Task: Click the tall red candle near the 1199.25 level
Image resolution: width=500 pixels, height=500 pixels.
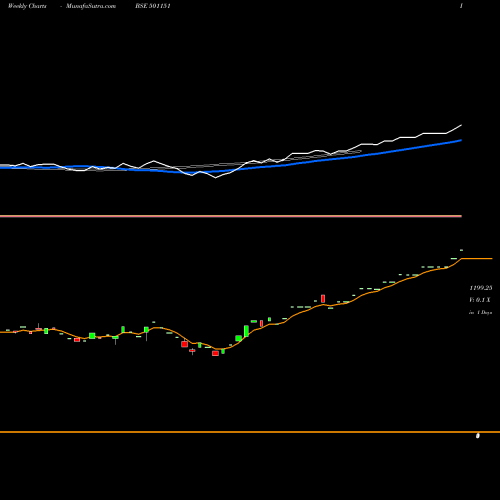Action: tap(323, 298)
